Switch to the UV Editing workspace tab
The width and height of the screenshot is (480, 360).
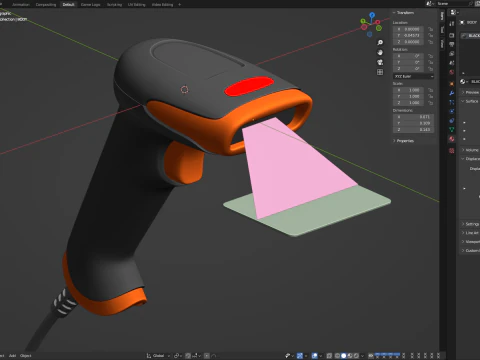click(137, 5)
